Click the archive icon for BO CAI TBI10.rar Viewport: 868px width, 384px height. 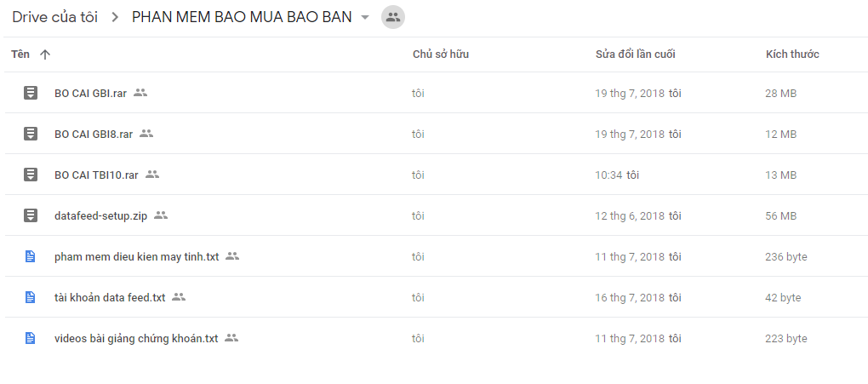pos(31,175)
